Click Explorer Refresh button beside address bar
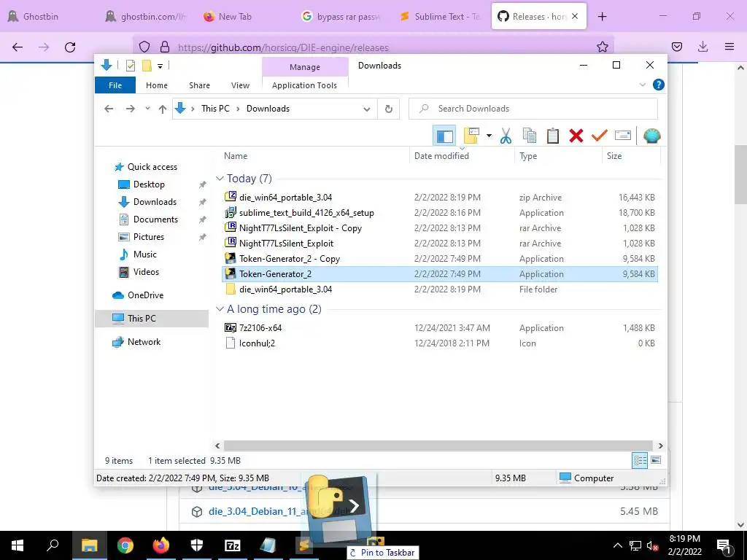 [x=389, y=109]
